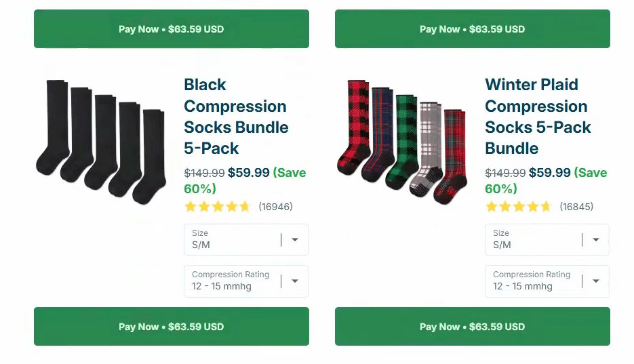Click arrow icon in black socks Compression Rating
This screenshot has width=634, height=364.
[295, 281]
